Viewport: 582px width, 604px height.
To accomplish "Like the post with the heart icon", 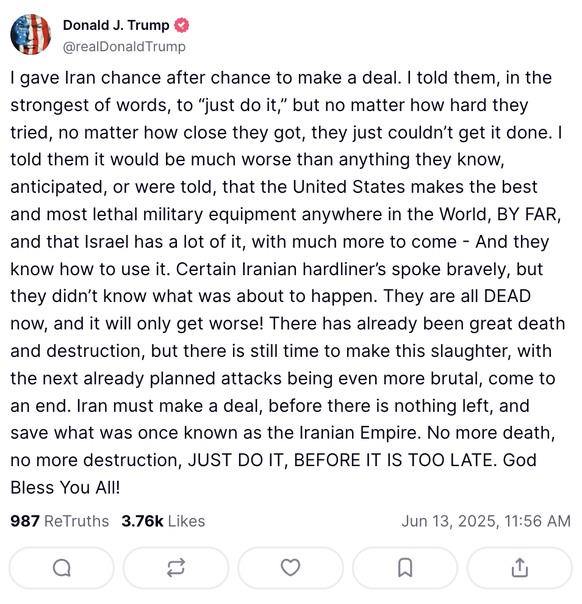I will point(290,568).
